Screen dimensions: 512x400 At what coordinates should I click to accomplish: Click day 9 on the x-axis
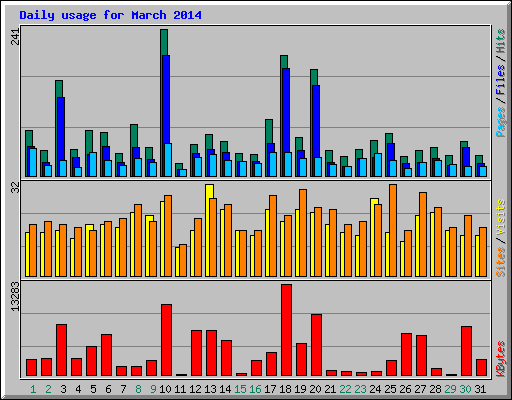pos(153,389)
